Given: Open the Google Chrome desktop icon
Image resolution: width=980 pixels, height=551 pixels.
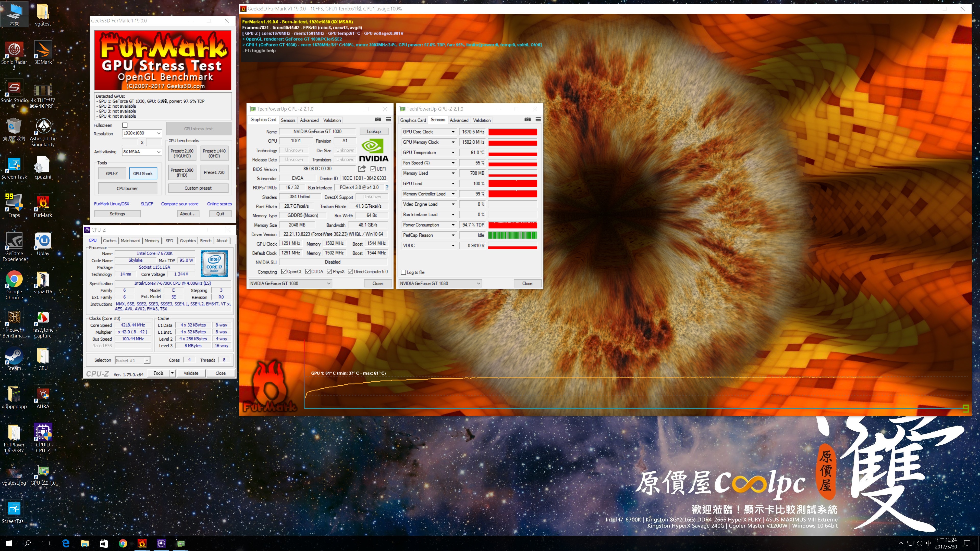Looking at the screenshot, I should click(x=14, y=285).
